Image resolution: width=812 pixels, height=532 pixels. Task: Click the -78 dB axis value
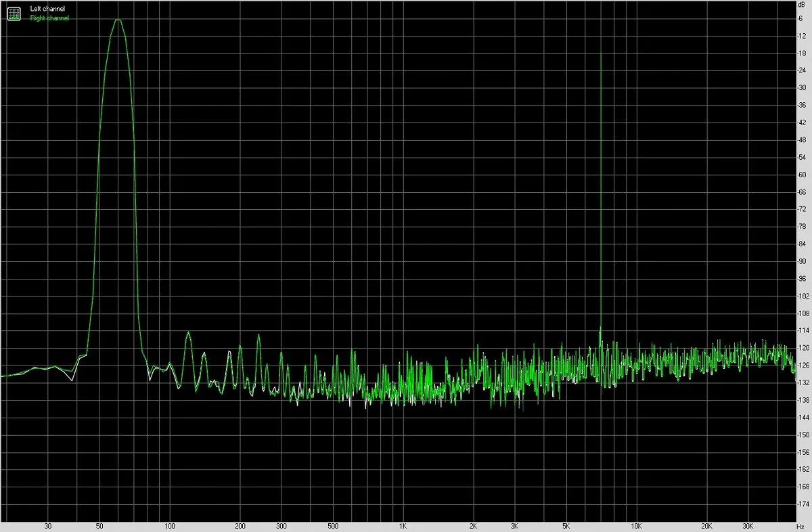(803, 227)
